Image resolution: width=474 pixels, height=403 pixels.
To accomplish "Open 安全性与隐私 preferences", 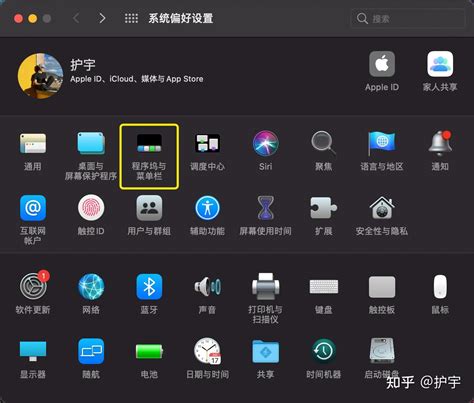I will pyautogui.click(x=382, y=208).
